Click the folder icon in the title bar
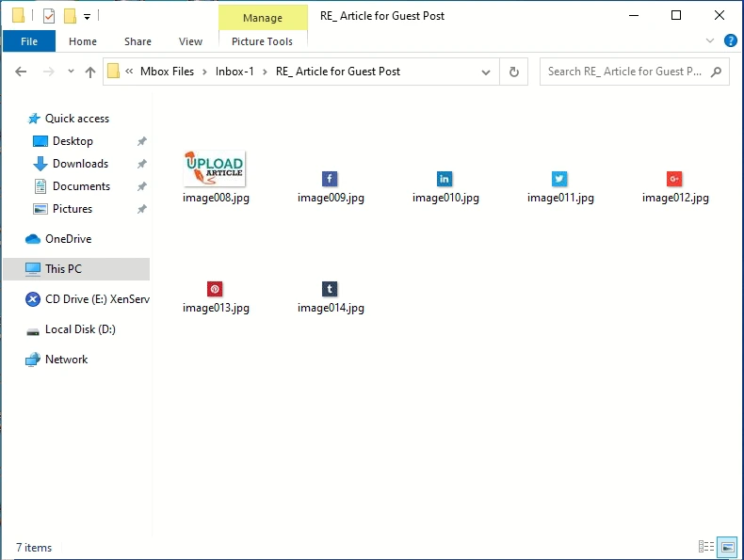744x560 pixels. [19, 15]
